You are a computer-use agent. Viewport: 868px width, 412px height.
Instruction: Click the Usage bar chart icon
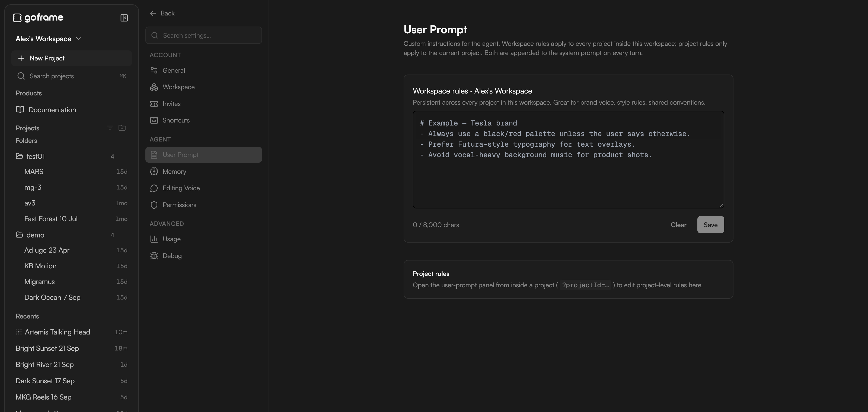[x=154, y=239]
